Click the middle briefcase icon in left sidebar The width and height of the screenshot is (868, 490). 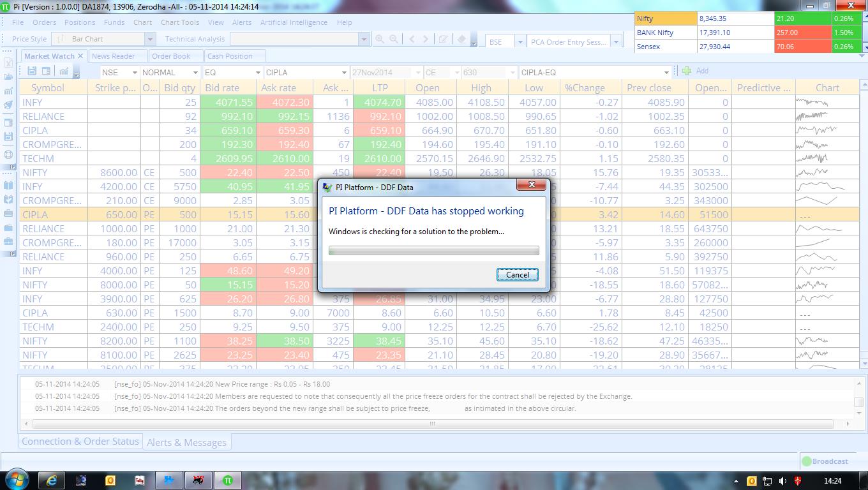click(x=8, y=228)
